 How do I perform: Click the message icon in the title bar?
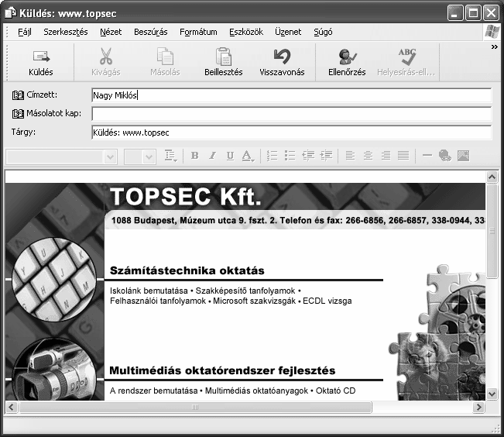pos(11,13)
